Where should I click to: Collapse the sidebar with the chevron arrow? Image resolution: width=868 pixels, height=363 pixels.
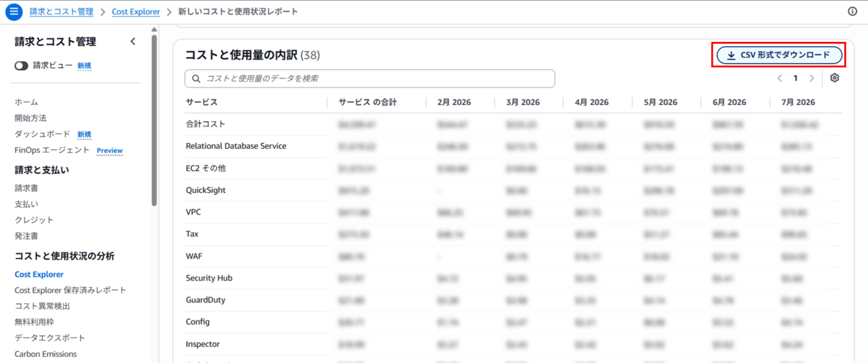[133, 41]
